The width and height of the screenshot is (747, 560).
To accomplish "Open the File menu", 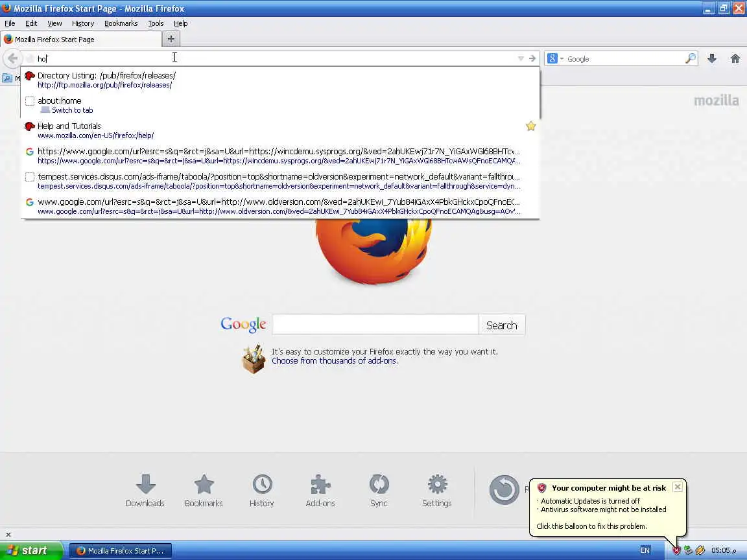I will 10,23.
